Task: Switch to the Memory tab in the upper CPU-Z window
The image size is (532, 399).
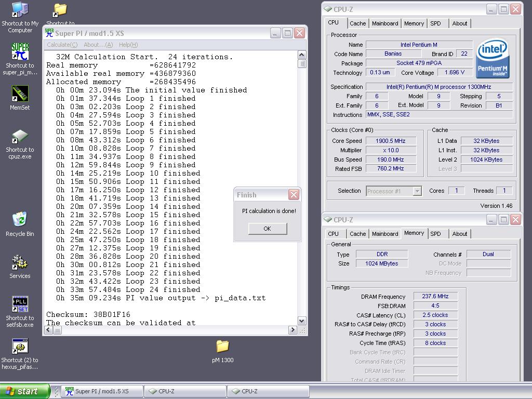Action: pos(414,23)
